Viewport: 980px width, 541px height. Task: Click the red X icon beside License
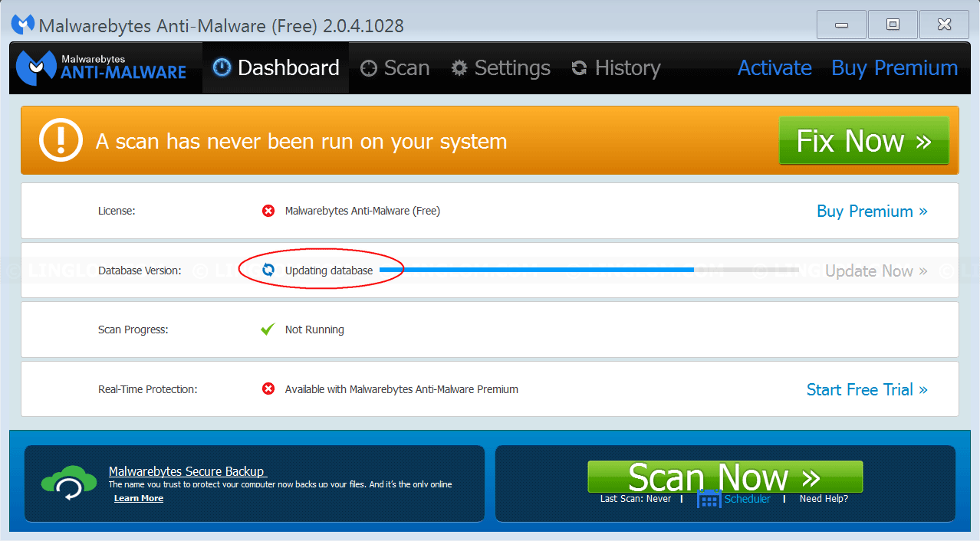pos(268,211)
